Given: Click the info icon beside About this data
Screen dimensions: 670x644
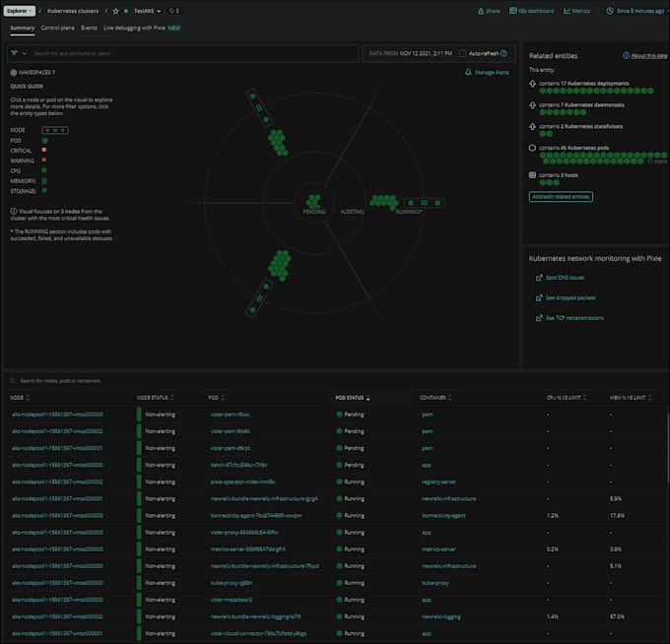Looking at the screenshot, I should pyautogui.click(x=626, y=55).
